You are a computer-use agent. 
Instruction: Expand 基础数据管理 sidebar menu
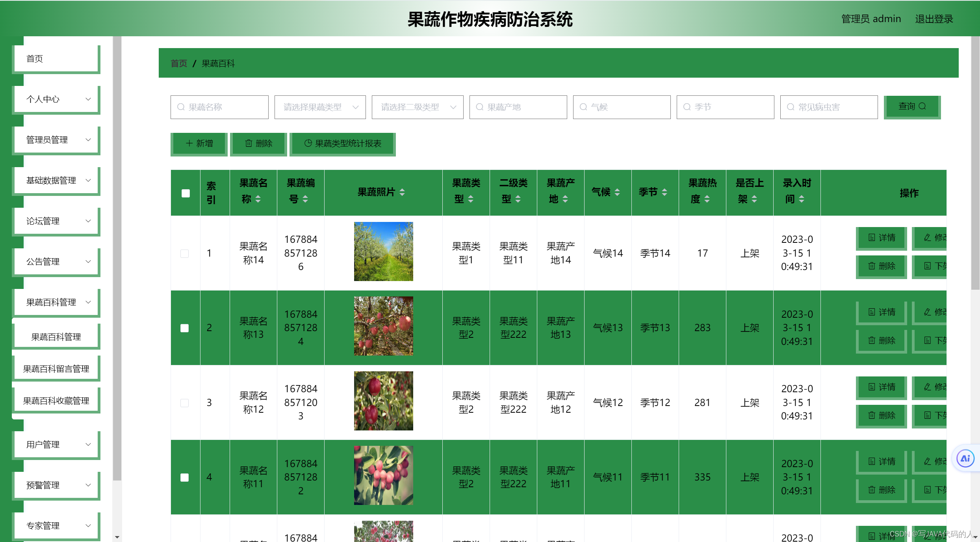(56, 181)
